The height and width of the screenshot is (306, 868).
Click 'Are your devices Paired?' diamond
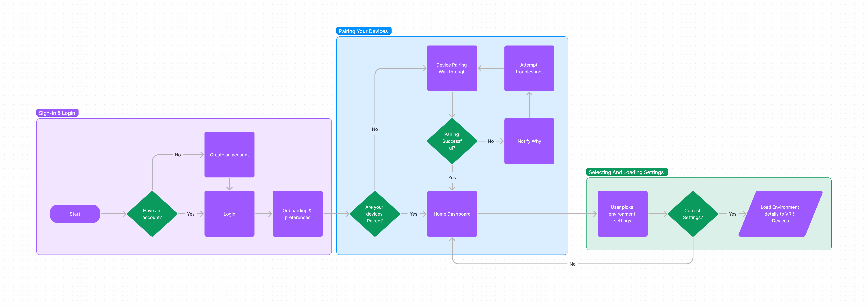coord(374,214)
